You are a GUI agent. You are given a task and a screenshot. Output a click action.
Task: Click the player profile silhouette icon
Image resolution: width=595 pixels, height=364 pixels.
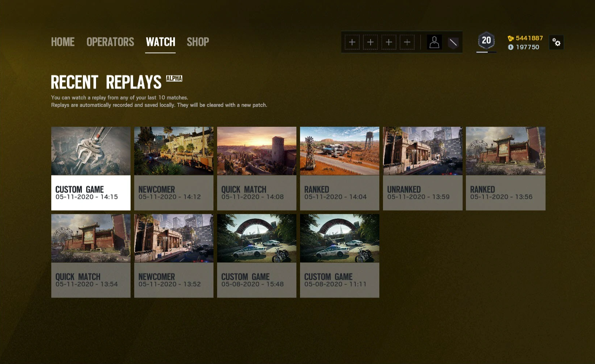[x=434, y=43]
